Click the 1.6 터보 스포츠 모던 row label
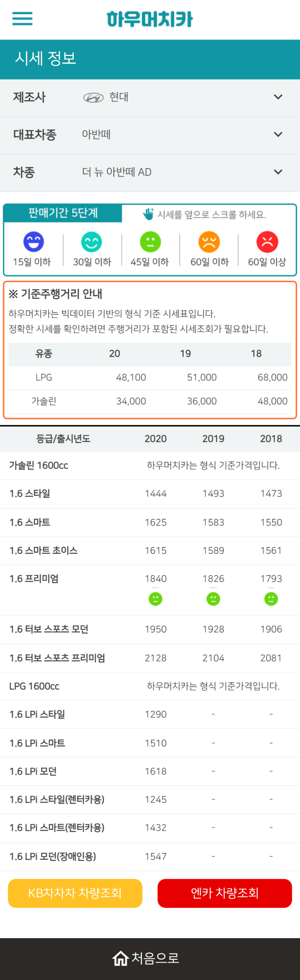This screenshot has width=300, height=980. tap(49, 629)
